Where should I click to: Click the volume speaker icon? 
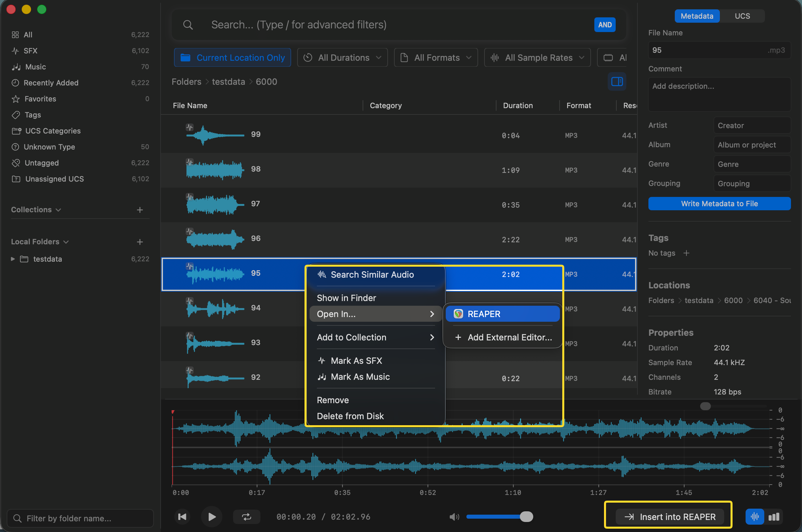tap(454, 517)
